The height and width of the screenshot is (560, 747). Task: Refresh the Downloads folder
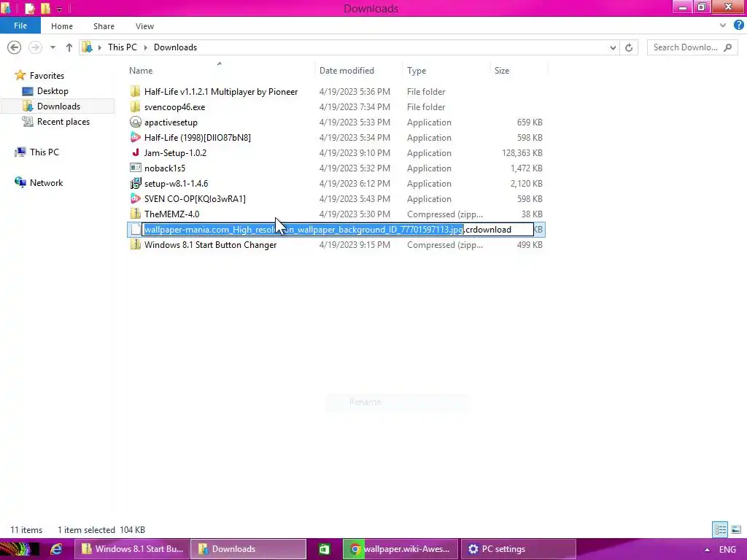click(x=629, y=47)
